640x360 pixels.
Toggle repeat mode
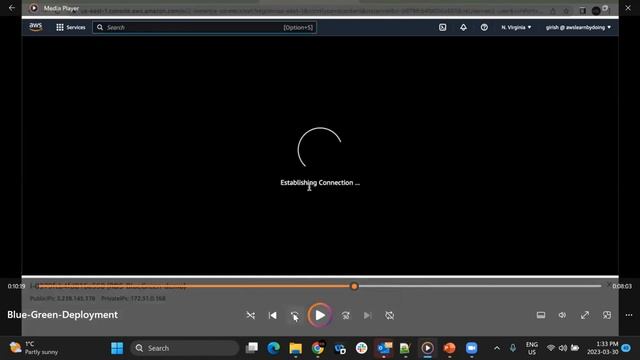[389, 316]
